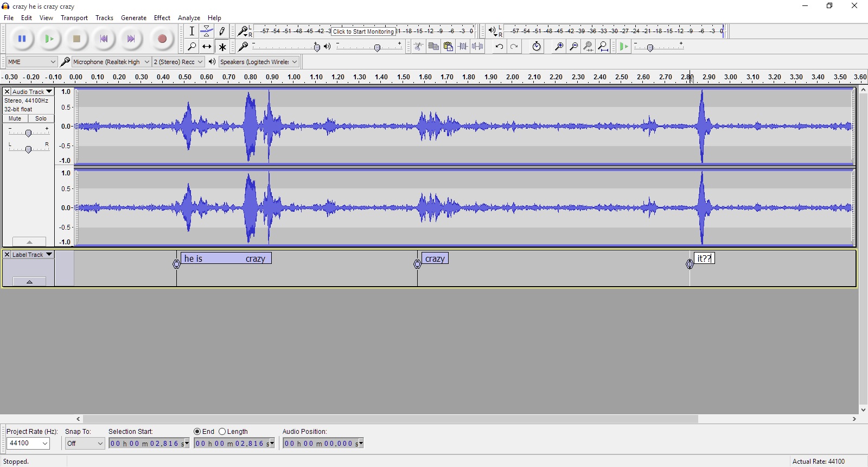Click the Skip to Start button
The width and height of the screenshot is (868, 467).
[104, 39]
